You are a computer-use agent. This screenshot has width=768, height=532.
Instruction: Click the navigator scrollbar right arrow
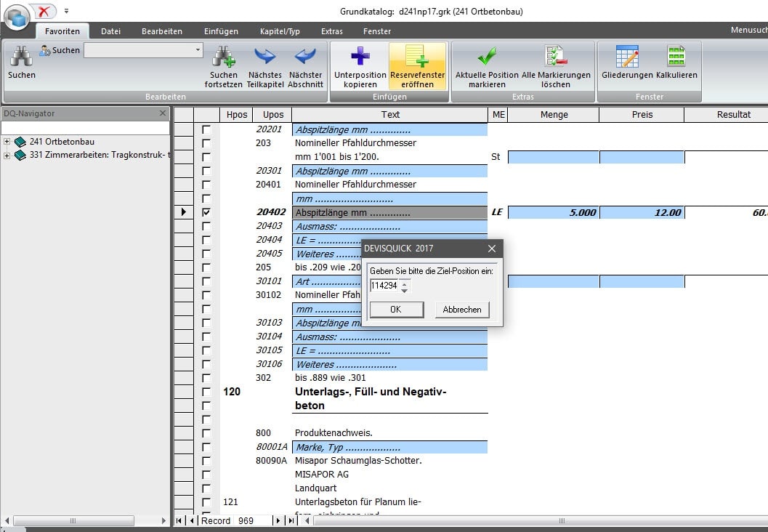(x=163, y=520)
